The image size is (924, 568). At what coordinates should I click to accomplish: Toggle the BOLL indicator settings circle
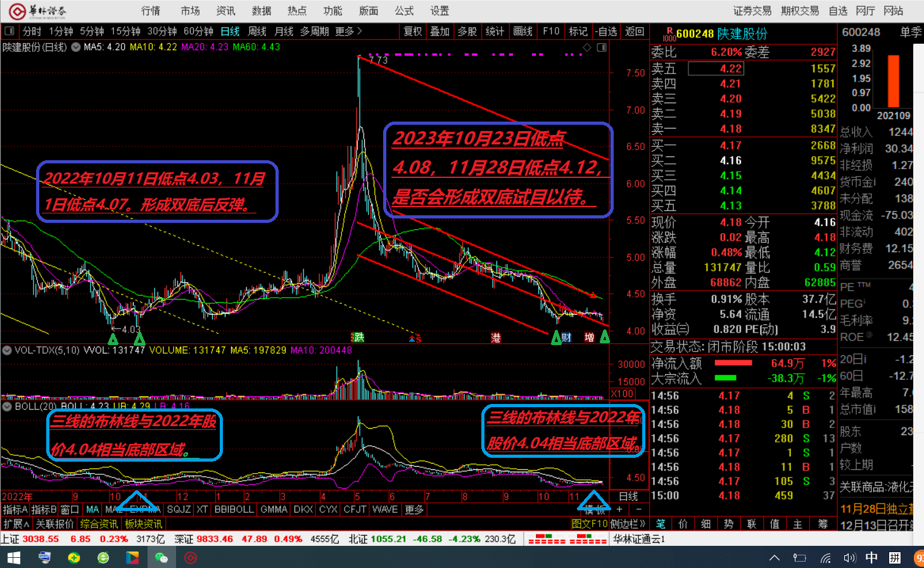click(7, 406)
